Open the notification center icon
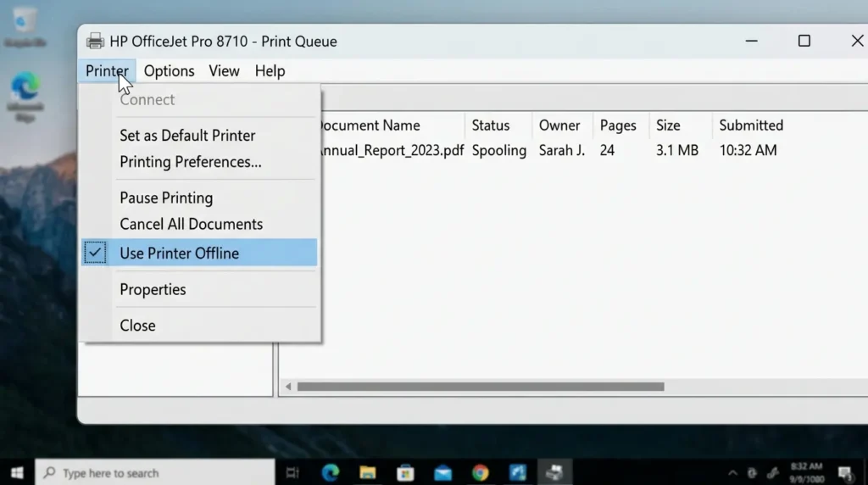Image resolution: width=868 pixels, height=485 pixels. pos(845,473)
